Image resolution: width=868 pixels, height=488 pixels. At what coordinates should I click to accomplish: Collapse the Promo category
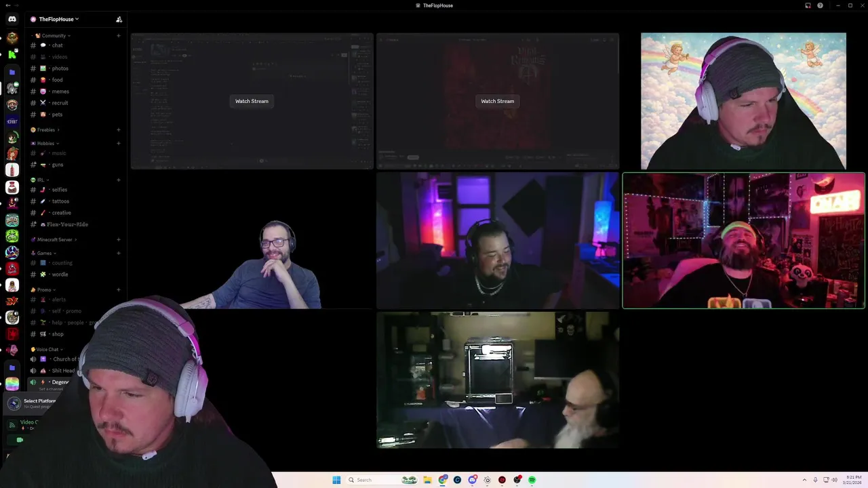click(44, 289)
